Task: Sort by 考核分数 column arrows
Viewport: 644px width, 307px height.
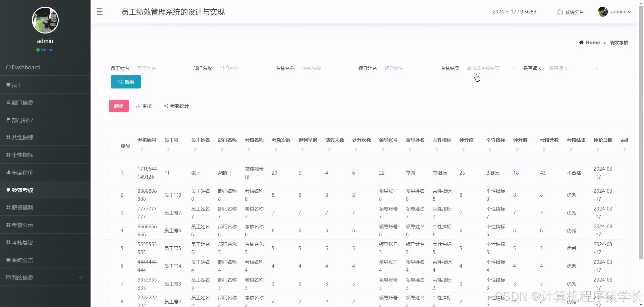Action: point(544,149)
